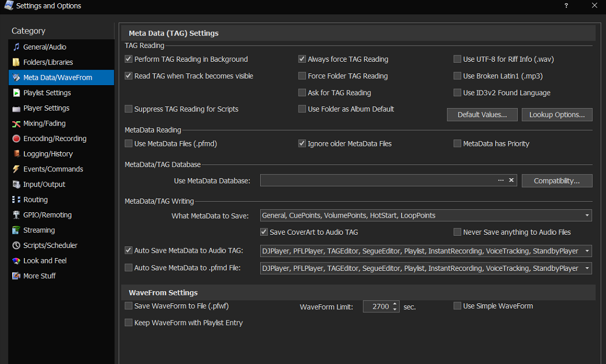Expand What MetaData to Save dropdown
Image resolution: width=606 pixels, height=364 pixels.
click(x=587, y=216)
